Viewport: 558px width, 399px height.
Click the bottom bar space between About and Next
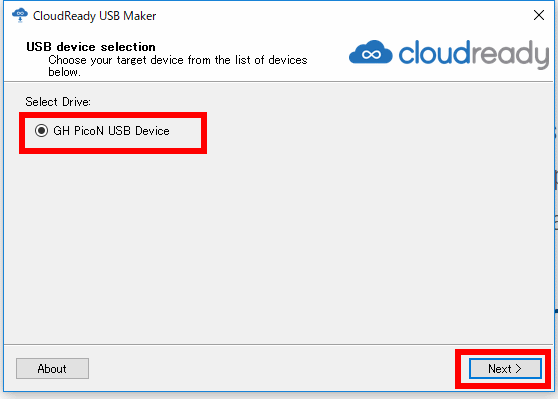(270, 368)
